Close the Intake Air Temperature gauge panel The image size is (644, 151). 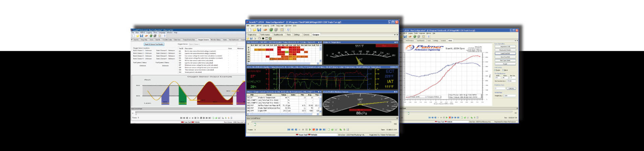tap(397, 42)
